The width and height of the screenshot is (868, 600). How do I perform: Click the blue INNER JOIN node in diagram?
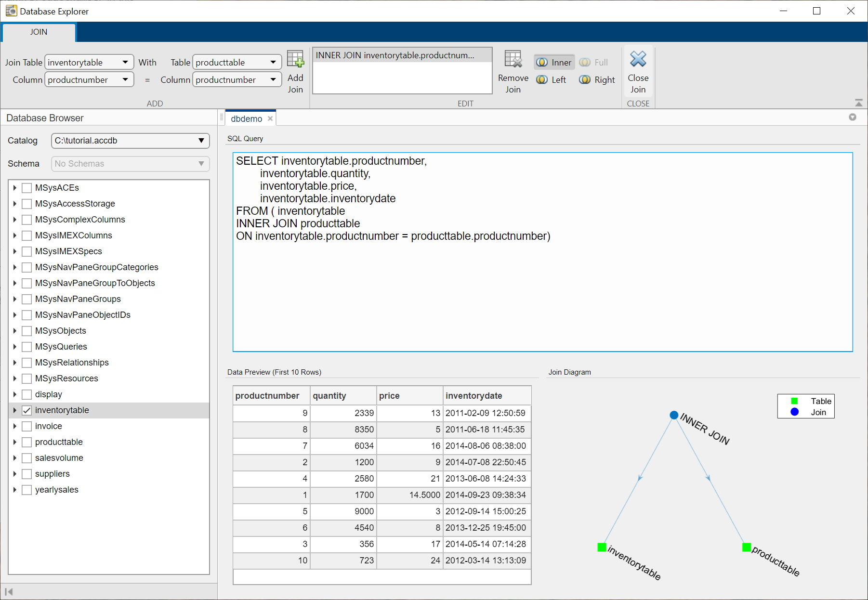tap(674, 415)
